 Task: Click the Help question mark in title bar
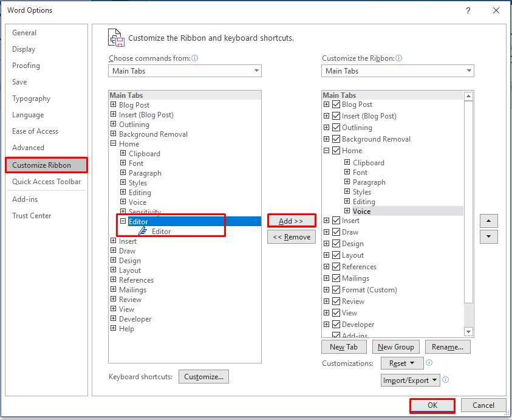click(x=468, y=10)
